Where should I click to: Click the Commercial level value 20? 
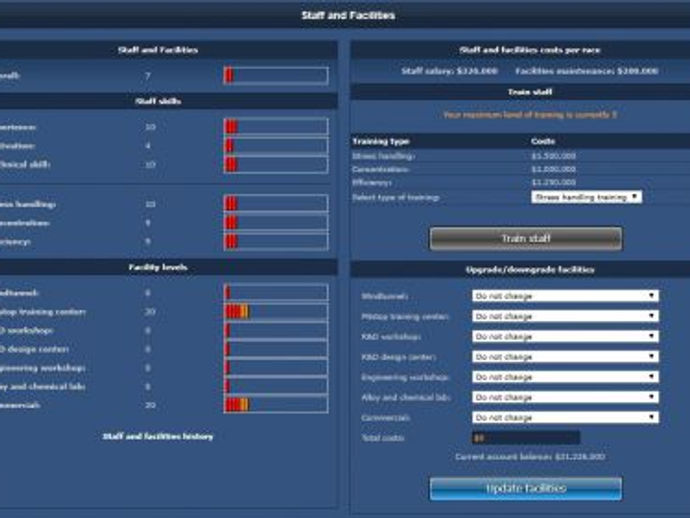150,405
